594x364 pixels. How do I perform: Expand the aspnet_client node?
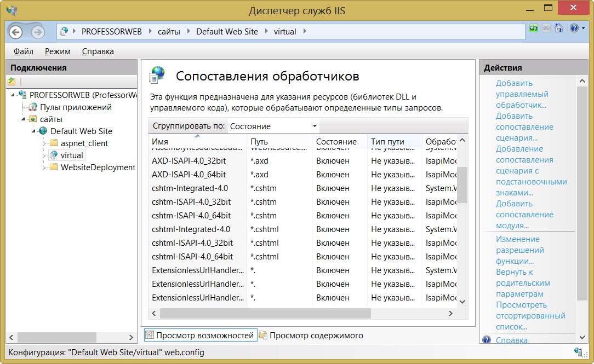[44, 143]
